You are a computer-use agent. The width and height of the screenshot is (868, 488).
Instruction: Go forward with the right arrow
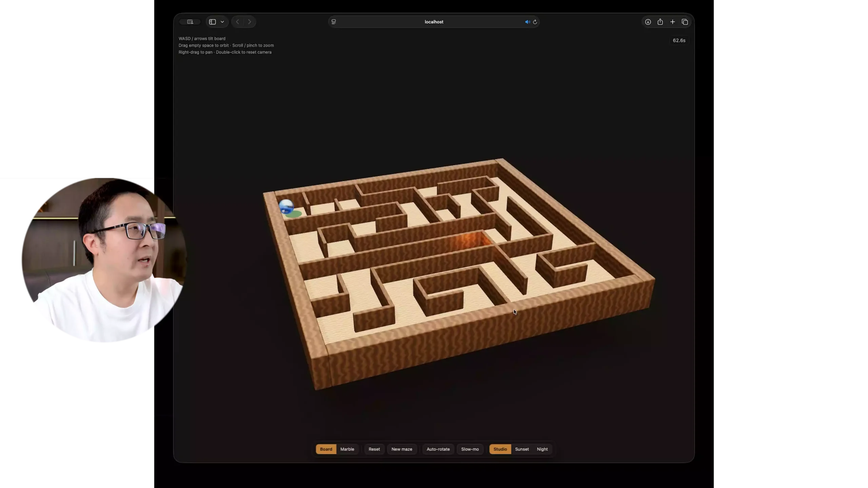(250, 22)
